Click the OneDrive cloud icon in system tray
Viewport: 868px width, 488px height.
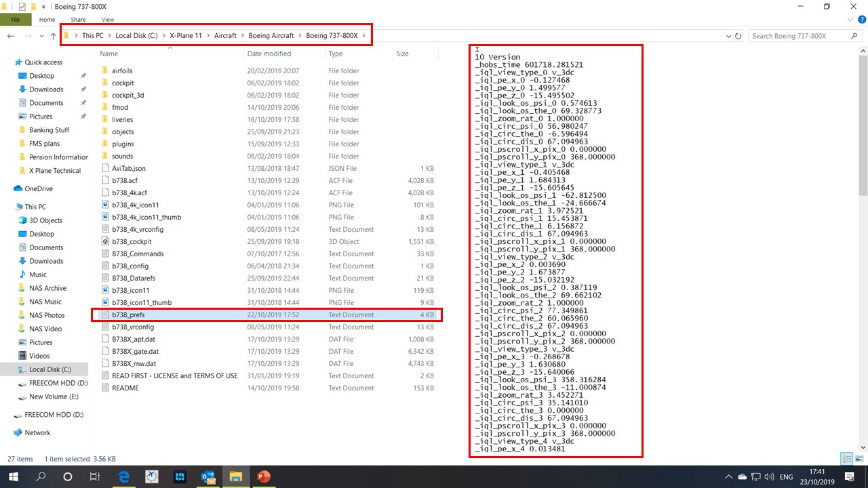743,477
